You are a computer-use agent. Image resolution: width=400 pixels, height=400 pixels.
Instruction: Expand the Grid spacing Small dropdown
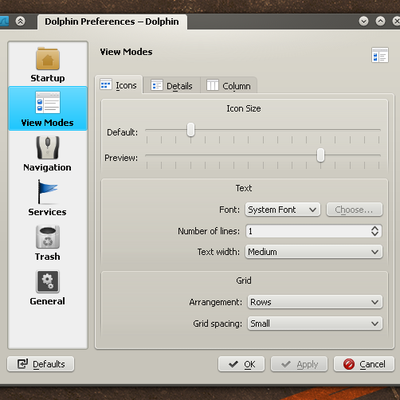pyautogui.click(x=315, y=323)
